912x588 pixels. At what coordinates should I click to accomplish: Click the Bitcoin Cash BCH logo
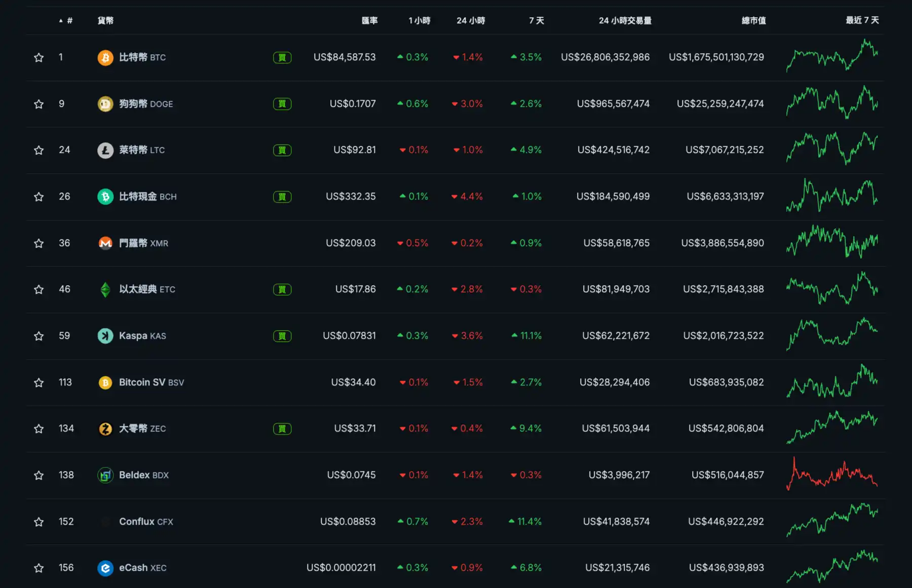(x=105, y=197)
